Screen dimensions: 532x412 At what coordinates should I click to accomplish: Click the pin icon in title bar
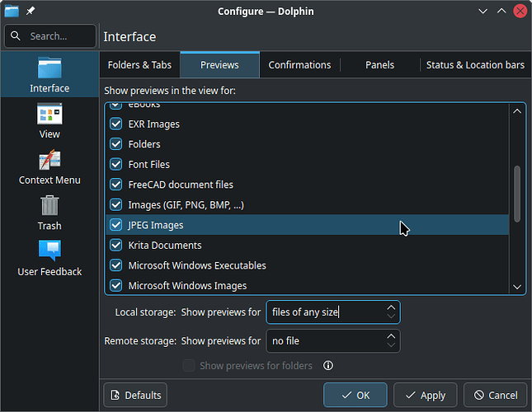pos(31,11)
